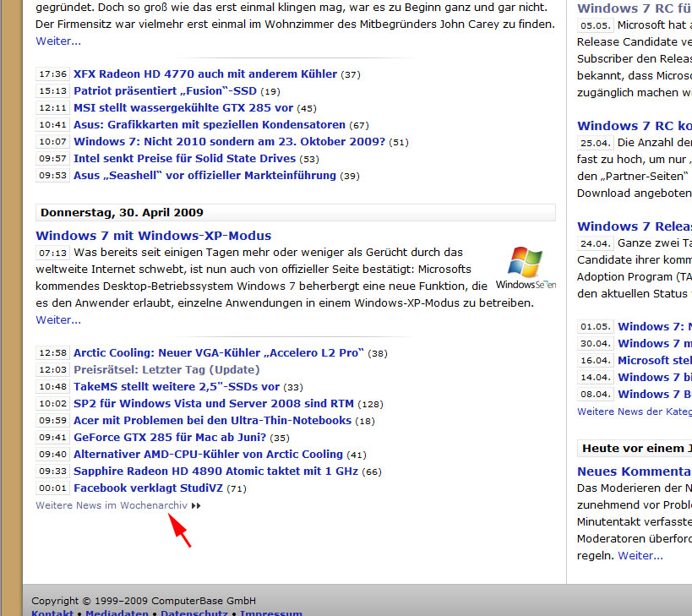The width and height of the screenshot is (692, 616).
Task: Open Alternativer AMD-CPU-Kühler Arctic Cooling article
Action: [209, 455]
